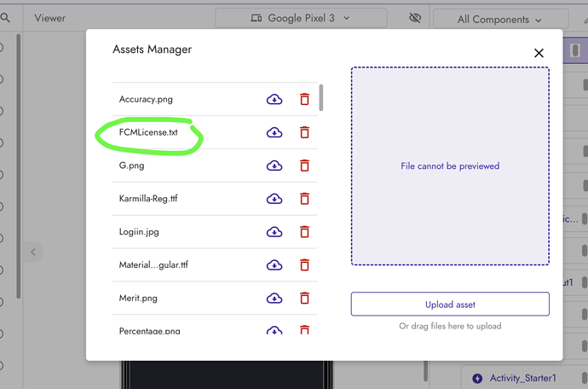Download the Material...gular.ttf asset
The image size is (588, 389).
pos(274,265)
